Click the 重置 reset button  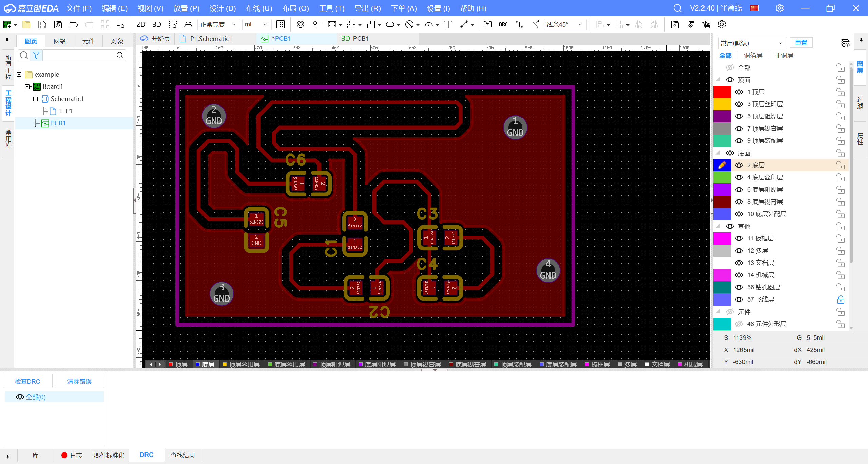click(801, 43)
